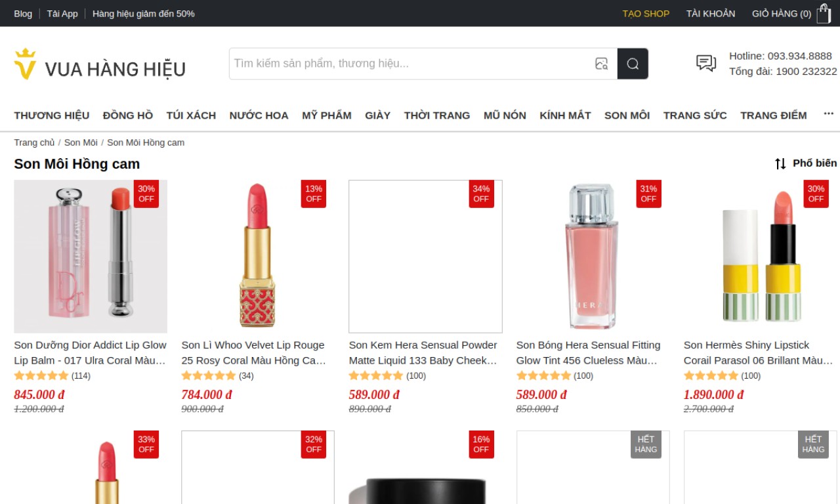Open THƯƠNG HIỆU menu
The image size is (840, 504).
click(x=52, y=115)
